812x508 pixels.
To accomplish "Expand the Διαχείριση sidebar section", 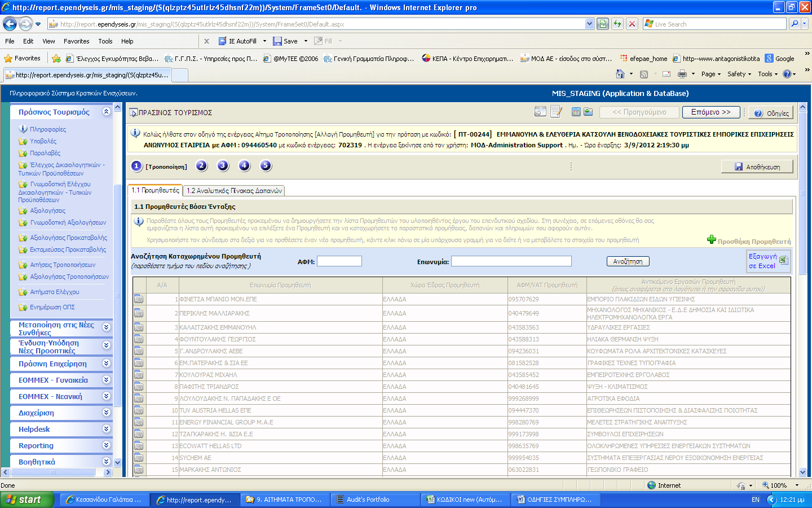I will pyautogui.click(x=106, y=413).
